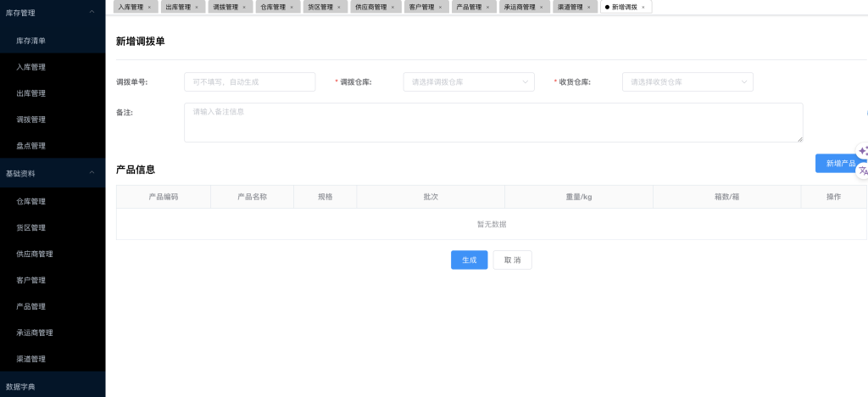Open 库存清单 in the sidebar

click(x=31, y=41)
